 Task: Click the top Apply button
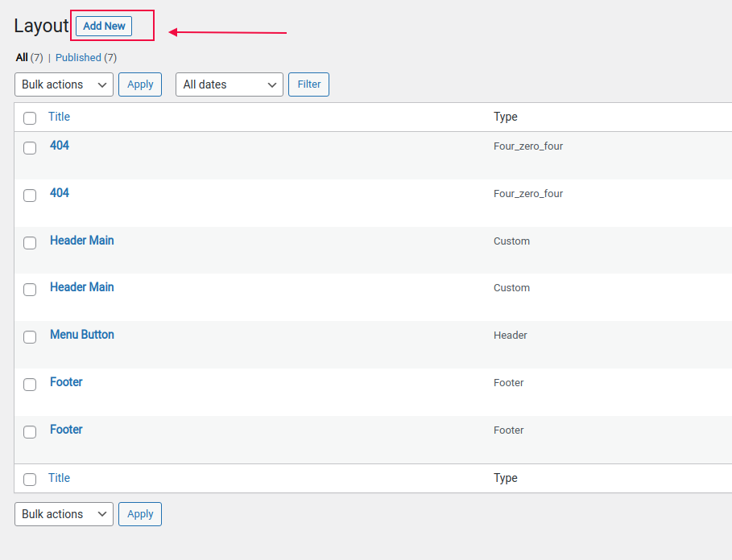pos(140,84)
